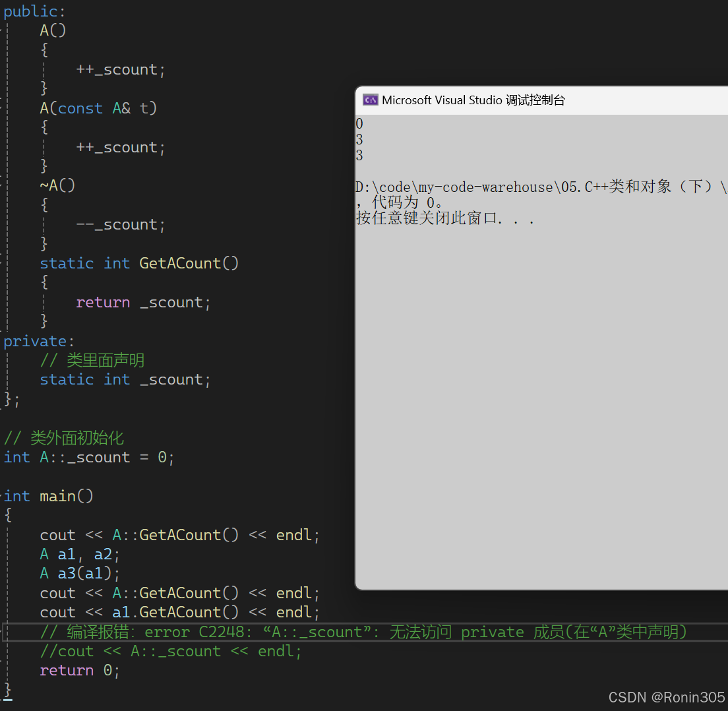Screen dimensions: 728x711
Task: Click the destructor '~A()' declaration
Action: pos(57,186)
